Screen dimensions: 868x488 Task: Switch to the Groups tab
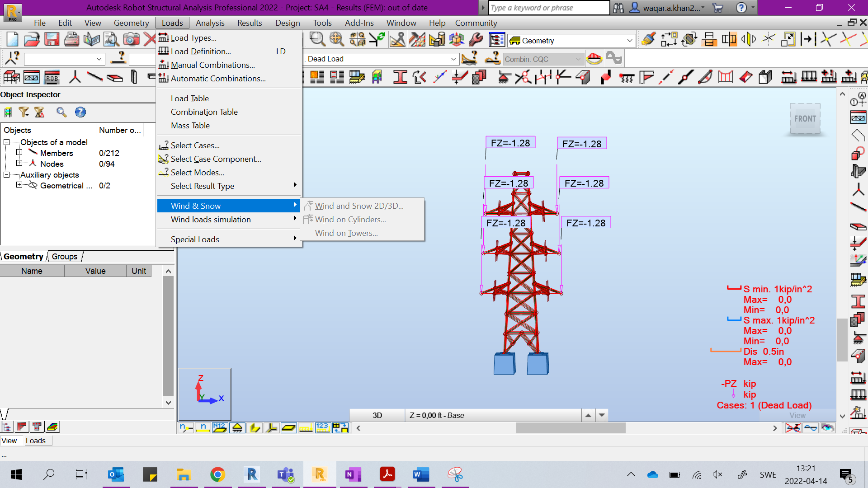[x=64, y=256]
